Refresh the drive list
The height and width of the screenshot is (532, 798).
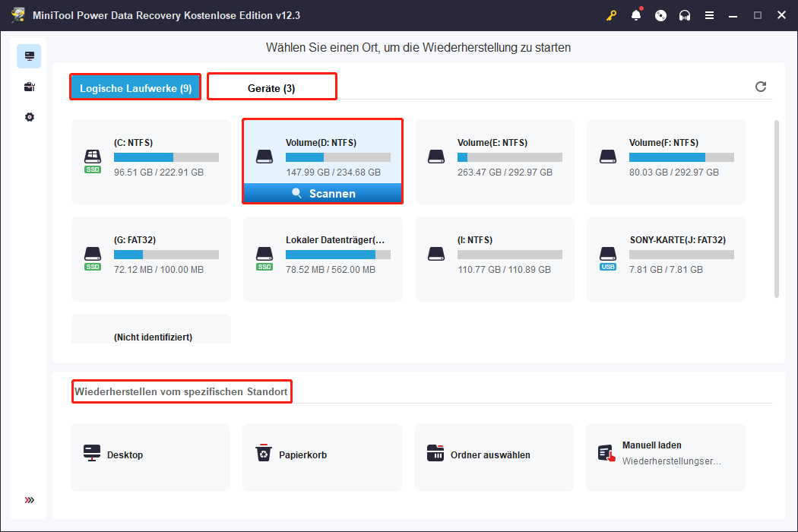[760, 87]
